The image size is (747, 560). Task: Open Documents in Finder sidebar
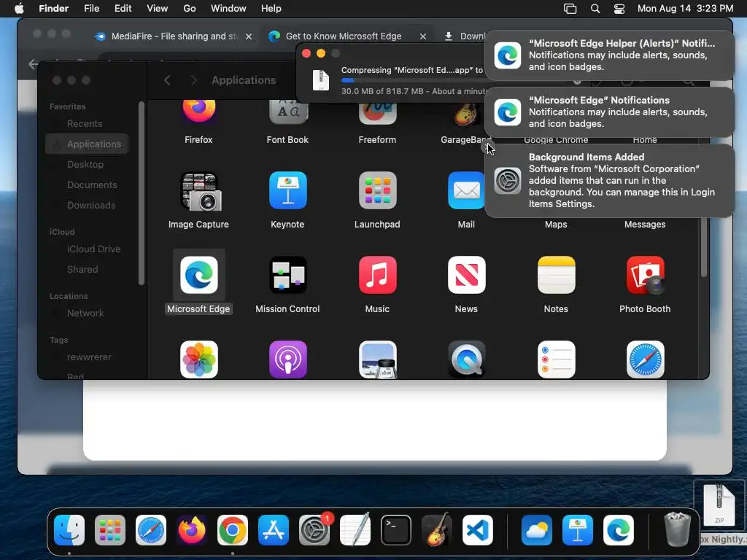point(92,184)
